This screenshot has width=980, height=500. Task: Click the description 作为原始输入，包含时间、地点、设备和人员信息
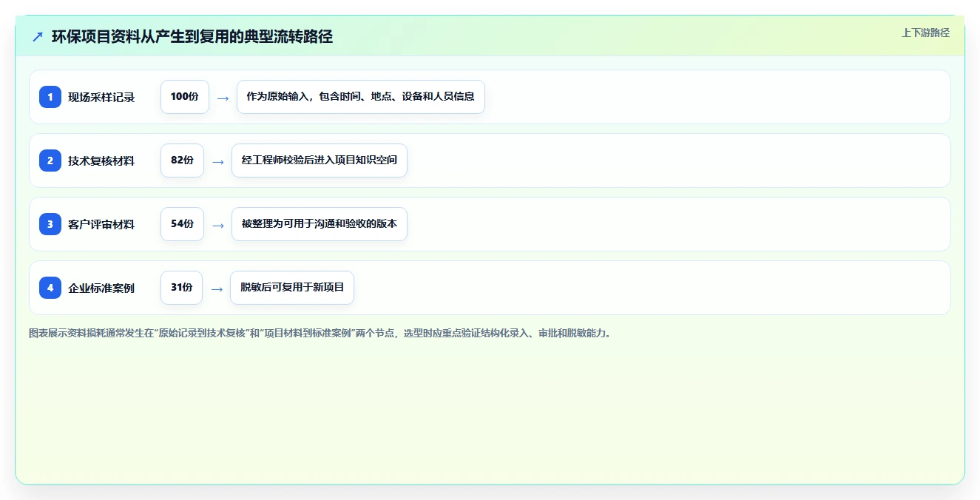pyautogui.click(x=361, y=97)
